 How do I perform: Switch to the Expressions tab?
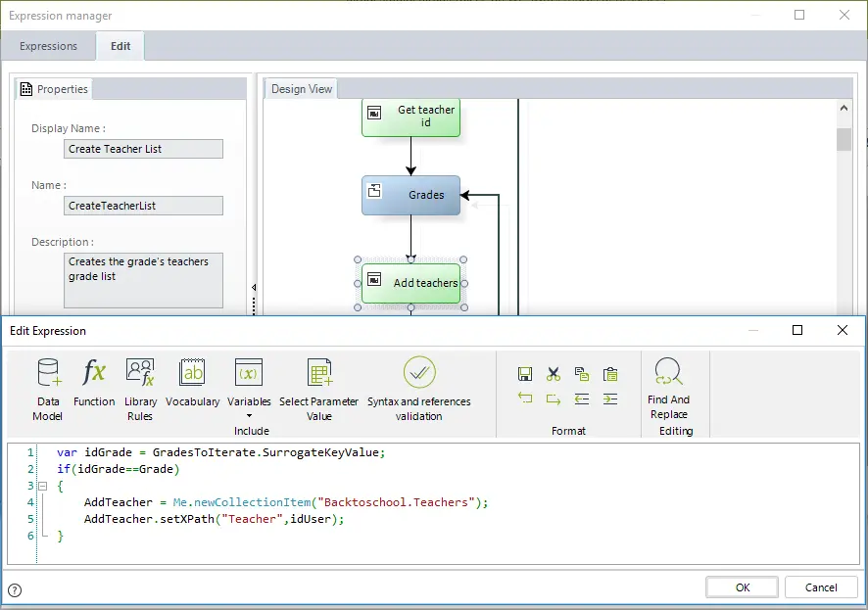(x=49, y=46)
